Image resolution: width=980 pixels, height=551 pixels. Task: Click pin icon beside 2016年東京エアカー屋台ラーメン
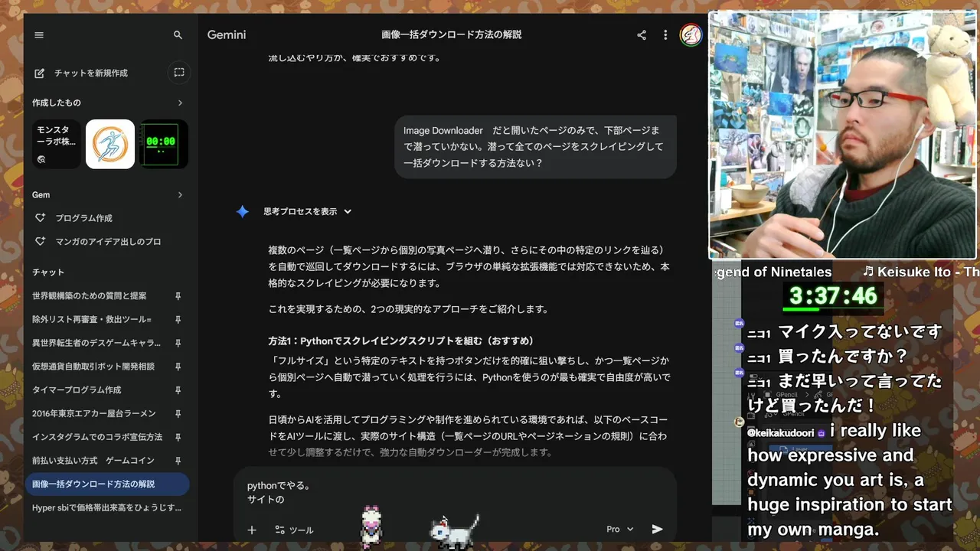(x=178, y=414)
